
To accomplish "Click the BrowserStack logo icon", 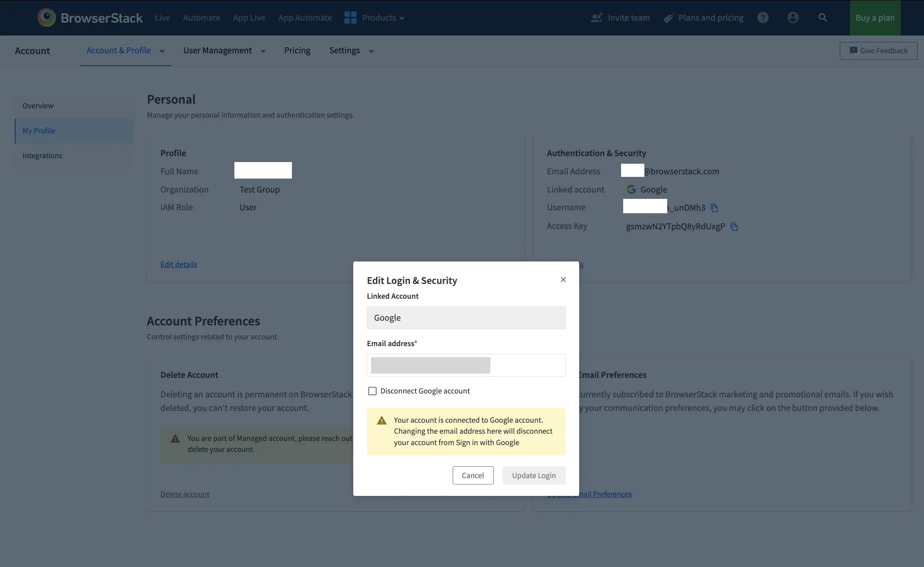I will click(47, 17).
